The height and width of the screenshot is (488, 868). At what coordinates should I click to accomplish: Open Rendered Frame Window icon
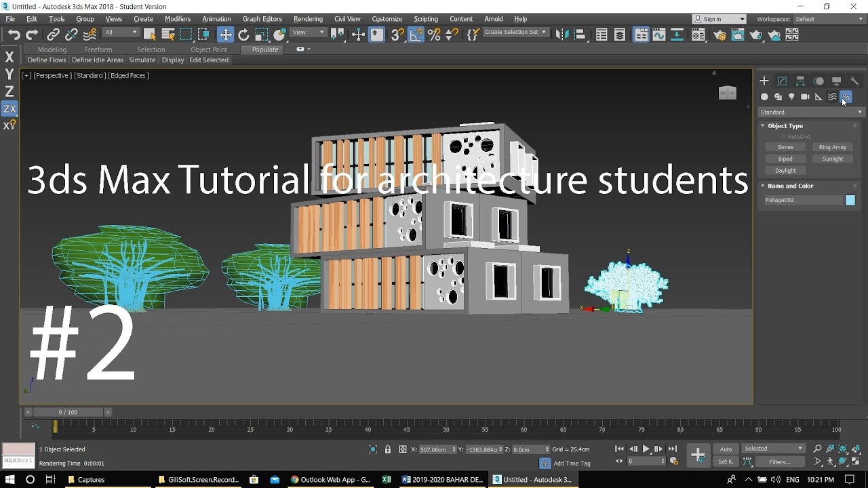738,35
